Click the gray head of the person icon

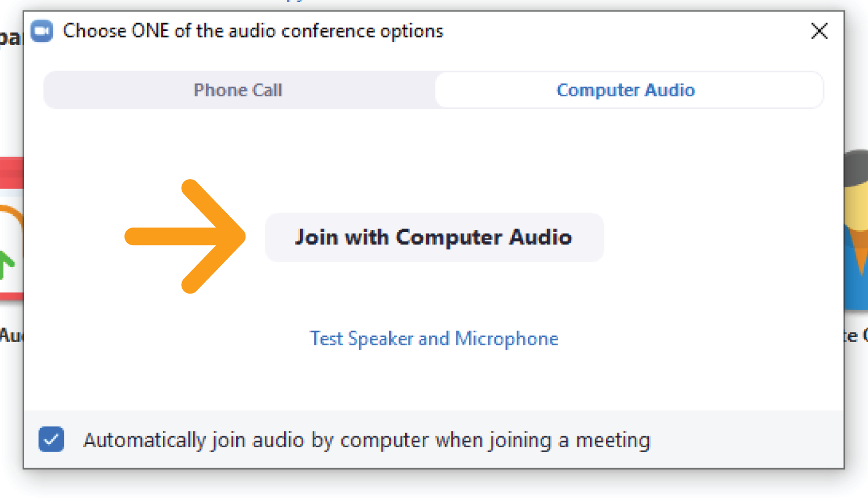pos(856,168)
